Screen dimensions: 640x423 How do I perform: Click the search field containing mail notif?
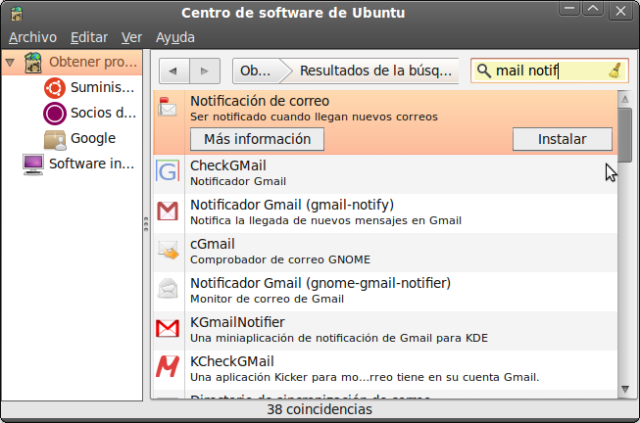point(540,71)
